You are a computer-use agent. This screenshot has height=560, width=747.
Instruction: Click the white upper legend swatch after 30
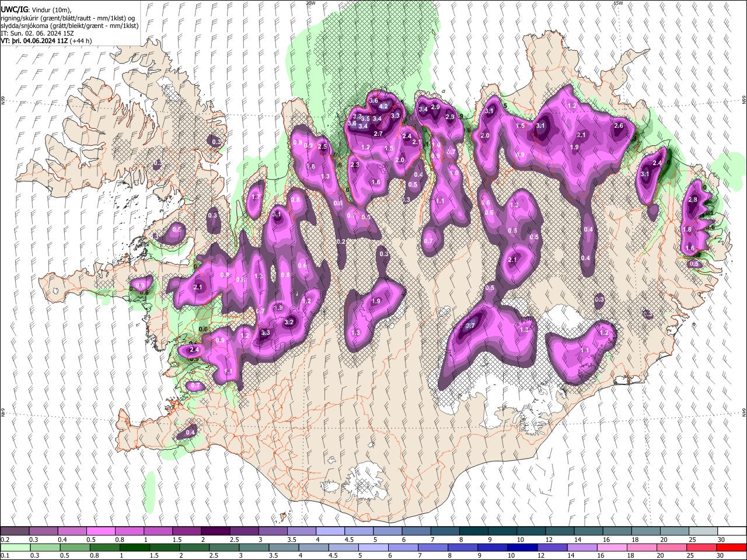click(732, 531)
